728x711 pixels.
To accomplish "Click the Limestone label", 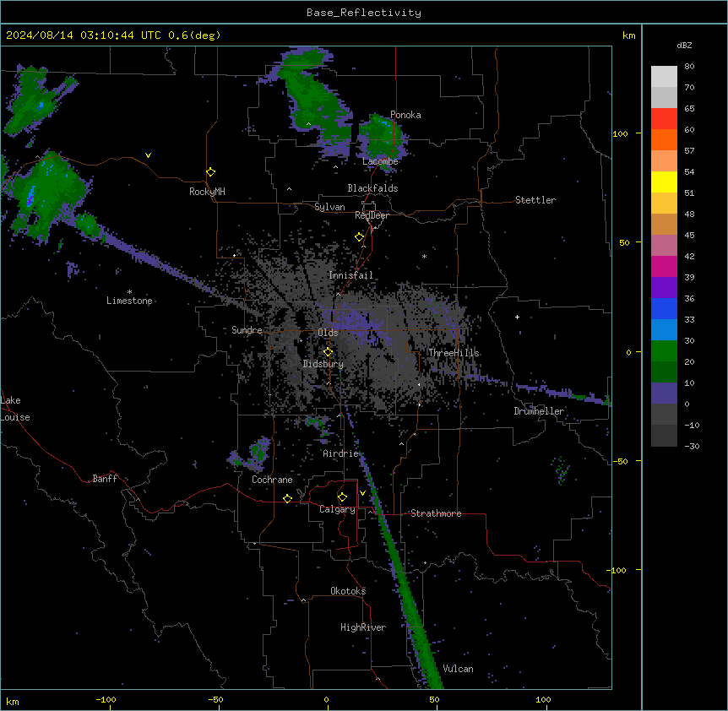I will pos(129,301).
